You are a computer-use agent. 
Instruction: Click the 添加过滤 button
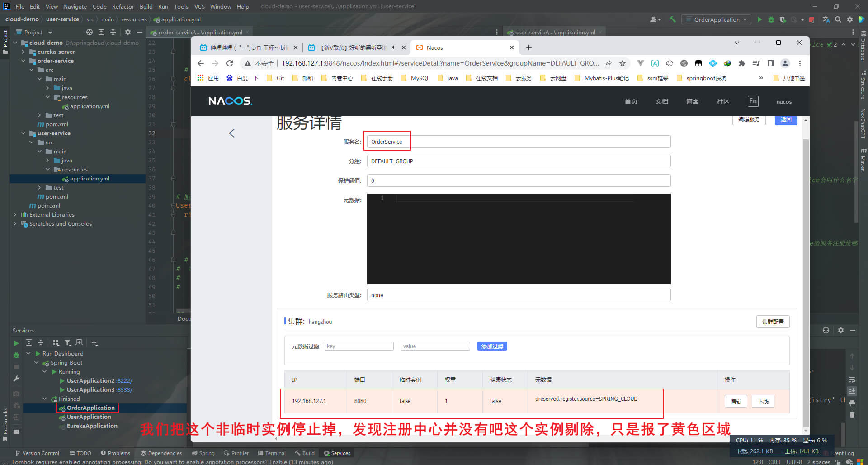(492, 346)
